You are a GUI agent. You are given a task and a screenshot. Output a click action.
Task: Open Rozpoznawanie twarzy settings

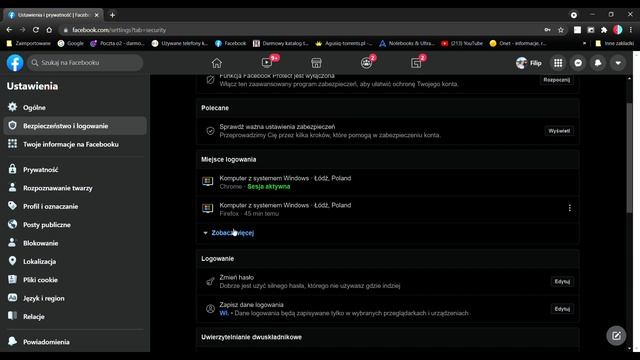coord(75,188)
